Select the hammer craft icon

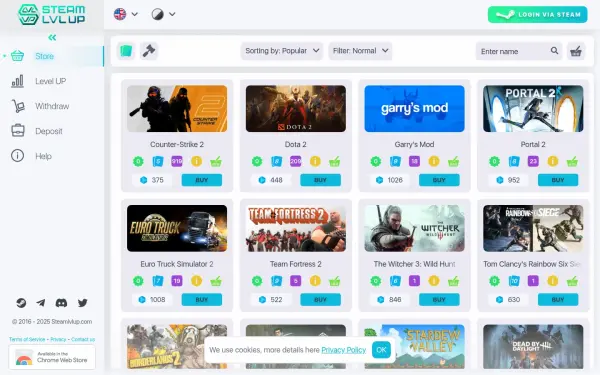149,51
